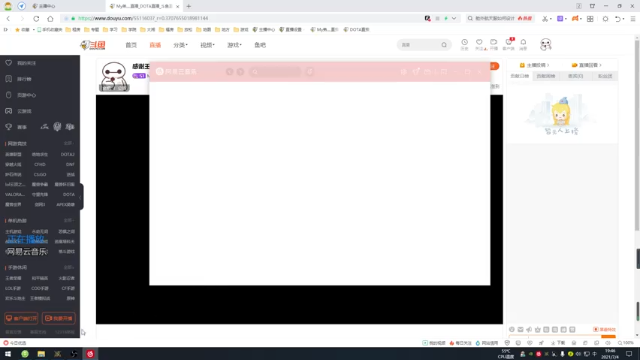Open File Explorer from the taskbar
640x360 pixels.
pyautogui.click(x=41, y=354)
